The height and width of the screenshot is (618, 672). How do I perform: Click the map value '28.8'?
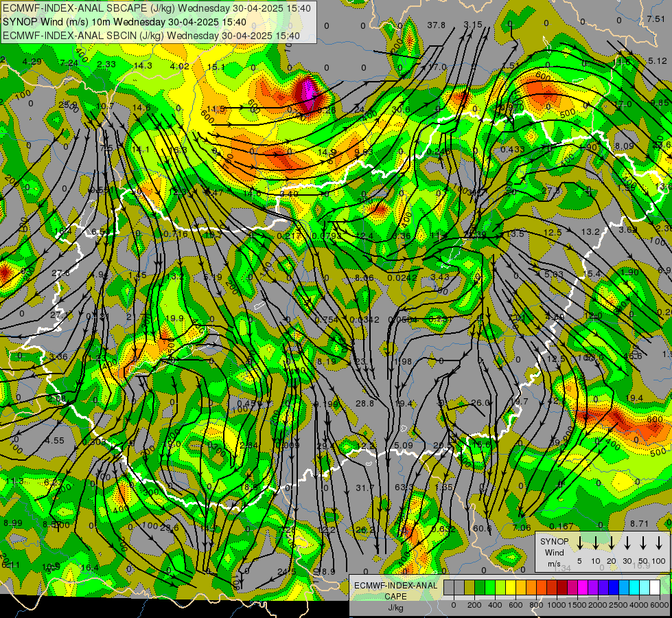[x=364, y=403]
